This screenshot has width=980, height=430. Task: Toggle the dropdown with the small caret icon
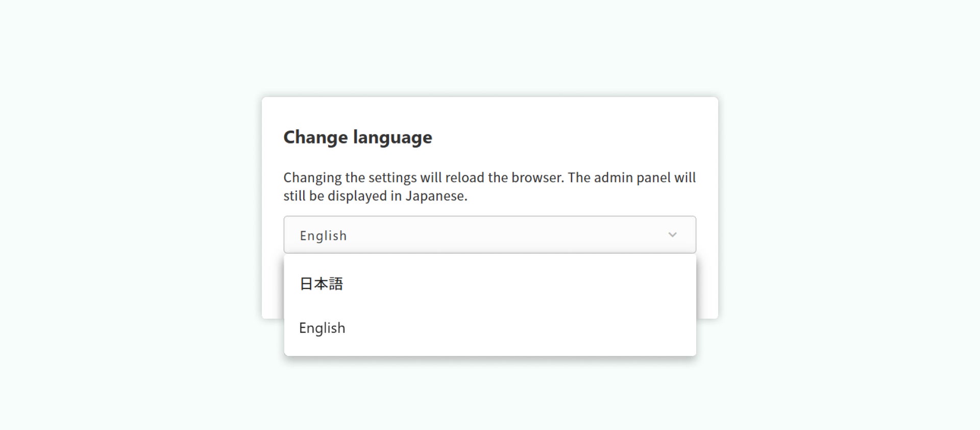(672, 235)
